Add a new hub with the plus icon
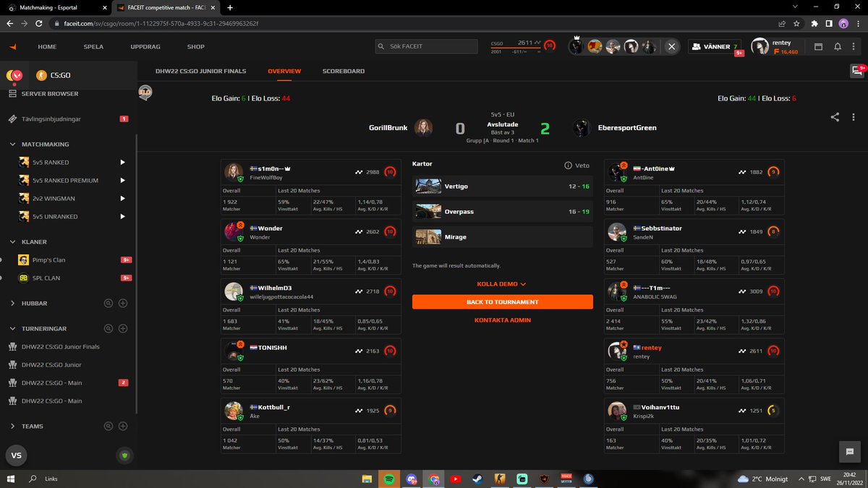The image size is (868, 488). click(x=123, y=304)
